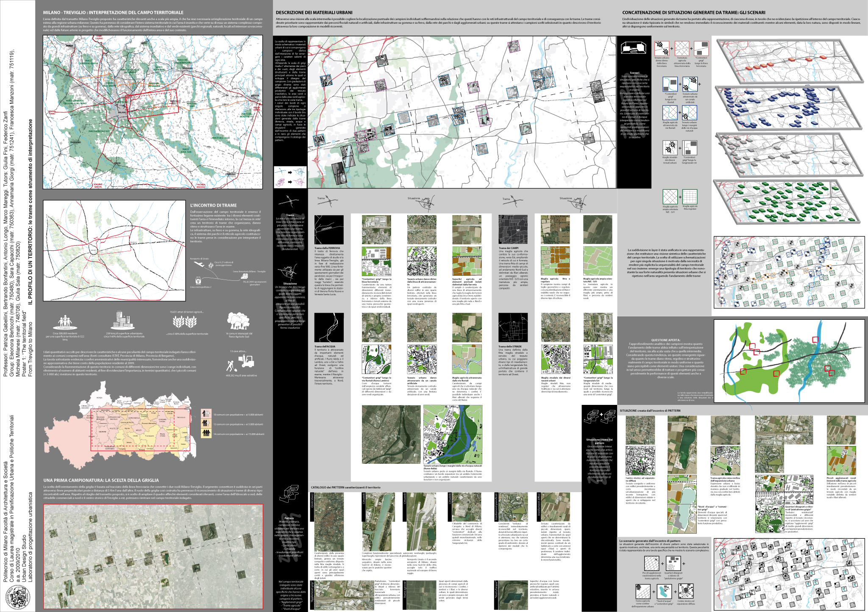This screenshot has width=868, height=612.
Task: Click the green-framed 'Maglia agricola fitta regolare' symbol
Action: click(690, 197)
